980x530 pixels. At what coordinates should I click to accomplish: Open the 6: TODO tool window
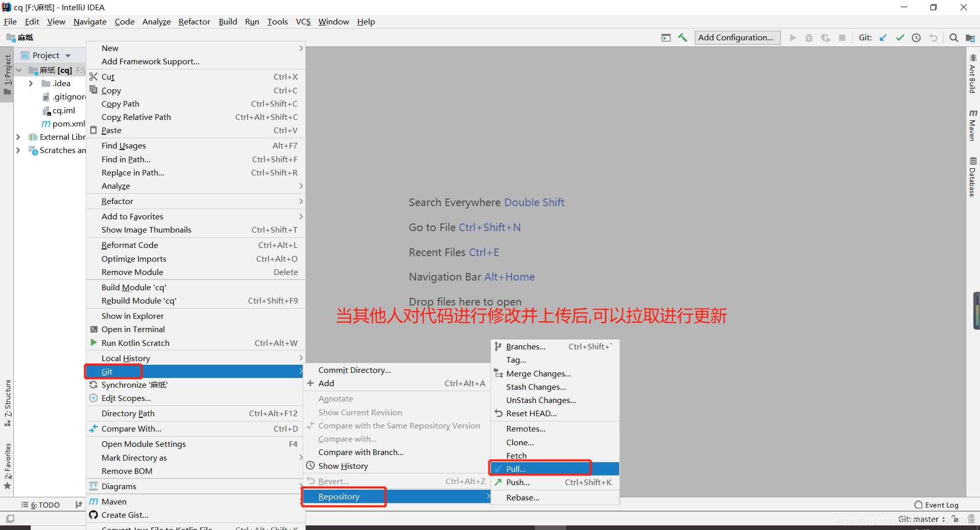click(41, 505)
